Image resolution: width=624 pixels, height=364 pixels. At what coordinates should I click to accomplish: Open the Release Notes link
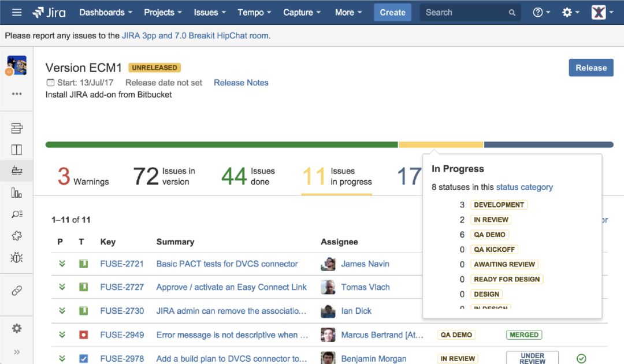click(x=241, y=83)
